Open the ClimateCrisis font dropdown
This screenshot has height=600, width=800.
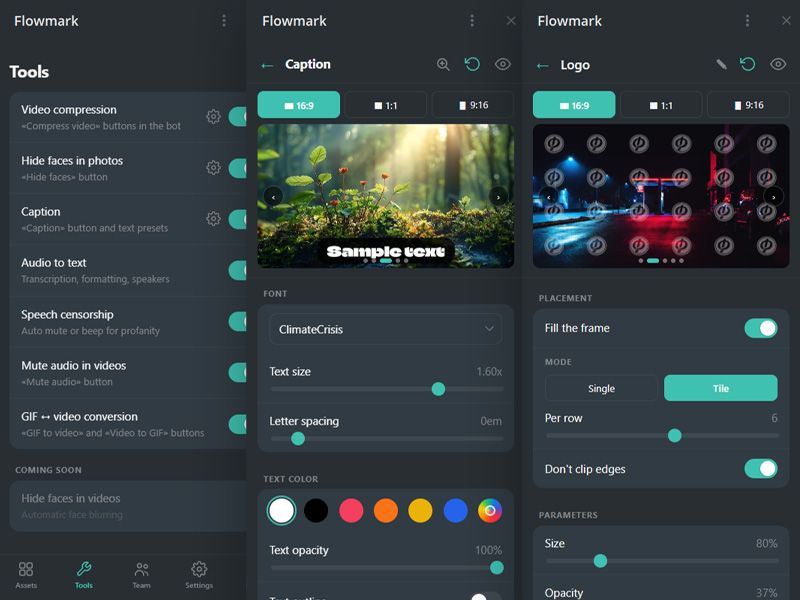[x=385, y=329]
